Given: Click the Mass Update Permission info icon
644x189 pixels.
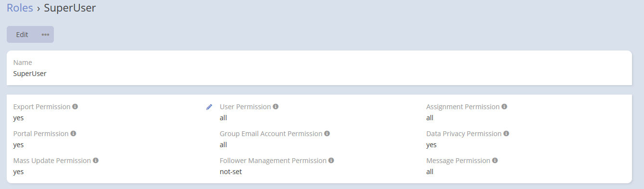Looking at the screenshot, I should tap(96, 161).
